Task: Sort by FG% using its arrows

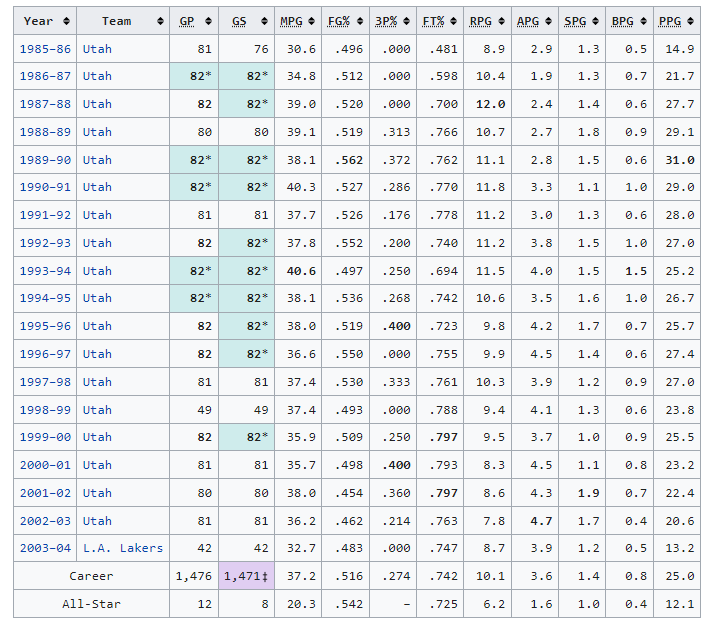Action: (x=360, y=21)
